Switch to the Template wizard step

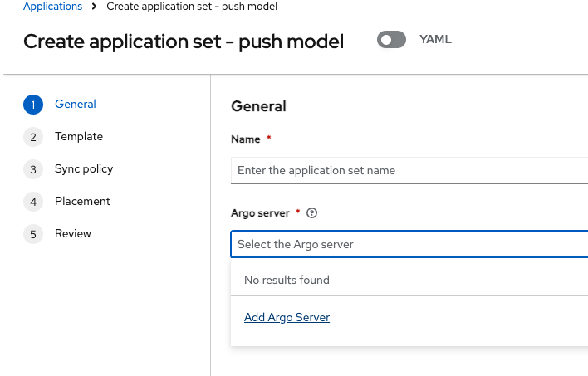79,137
